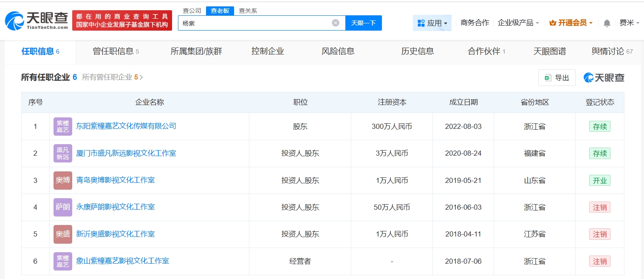
Task: Select the 300万人民币 capital cell
Action: pos(392,126)
